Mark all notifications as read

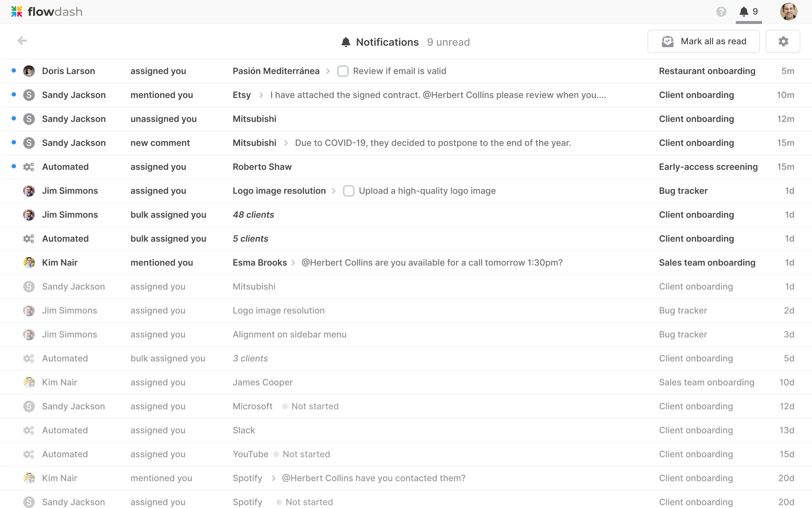(703, 41)
